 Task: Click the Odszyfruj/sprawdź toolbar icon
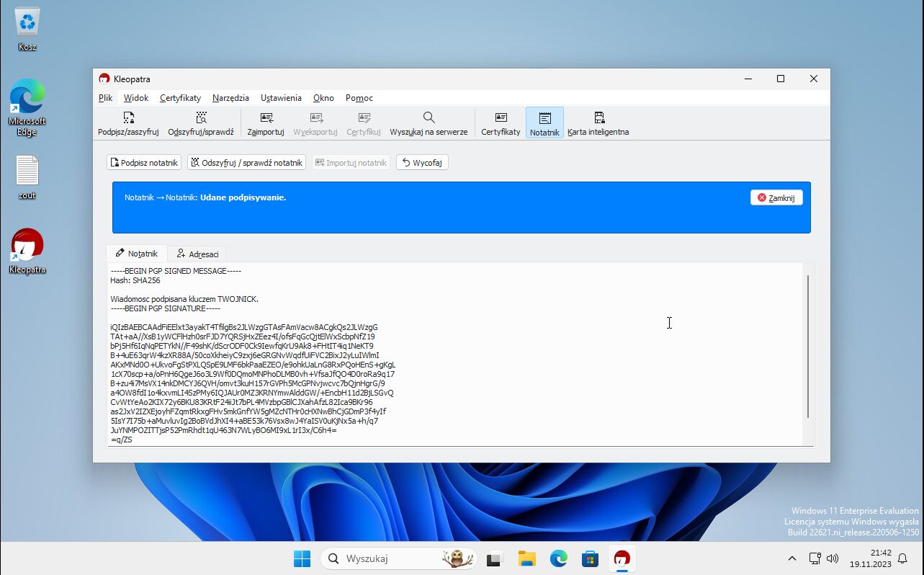pyautogui.click(x=201, y=122)
